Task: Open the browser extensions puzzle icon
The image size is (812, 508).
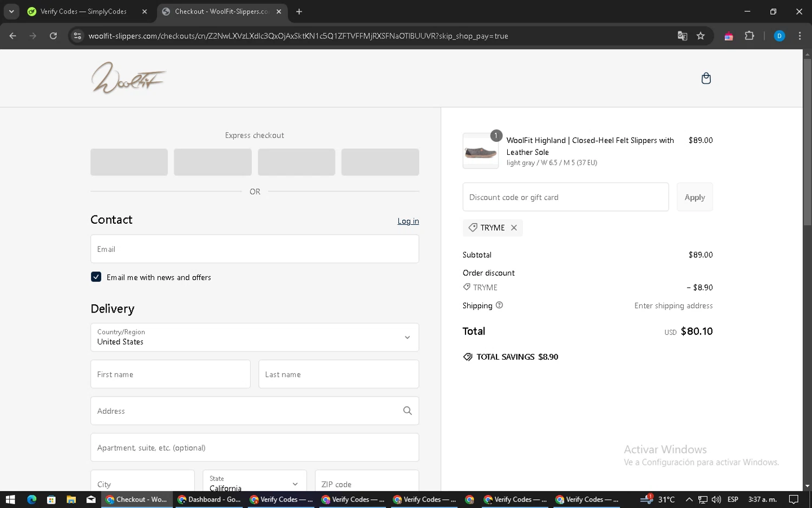Action: click(749, 36)
